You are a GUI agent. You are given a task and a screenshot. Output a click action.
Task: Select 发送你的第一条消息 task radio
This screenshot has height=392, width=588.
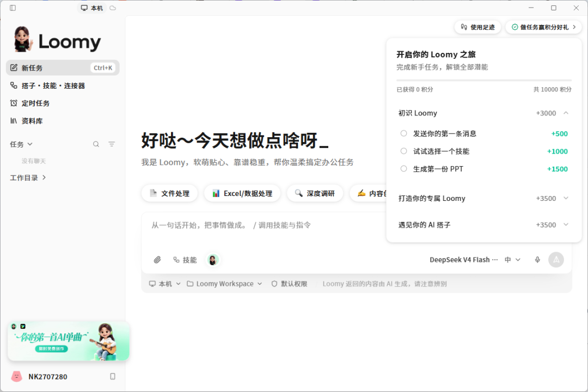[x=403, y=133]
